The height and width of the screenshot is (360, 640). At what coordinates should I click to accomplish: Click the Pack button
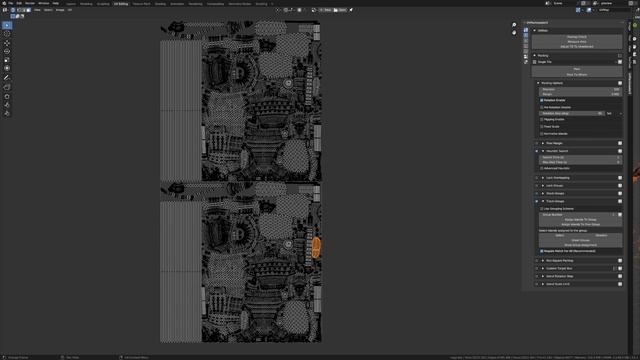[x=577, y=69]
